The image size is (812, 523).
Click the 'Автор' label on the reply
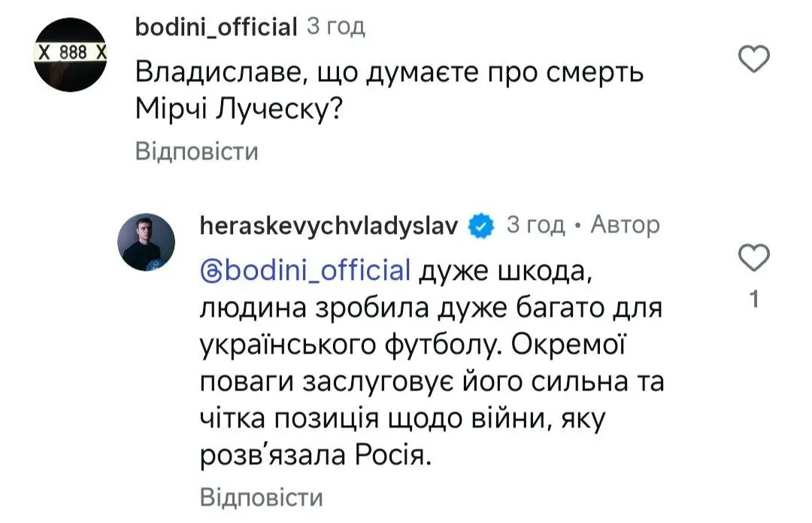point(625,225)
